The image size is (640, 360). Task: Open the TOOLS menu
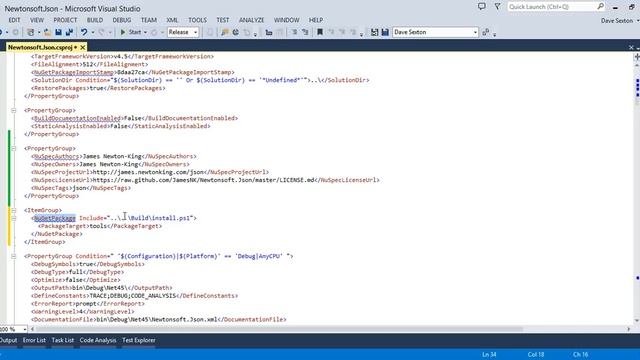[198, 20]
